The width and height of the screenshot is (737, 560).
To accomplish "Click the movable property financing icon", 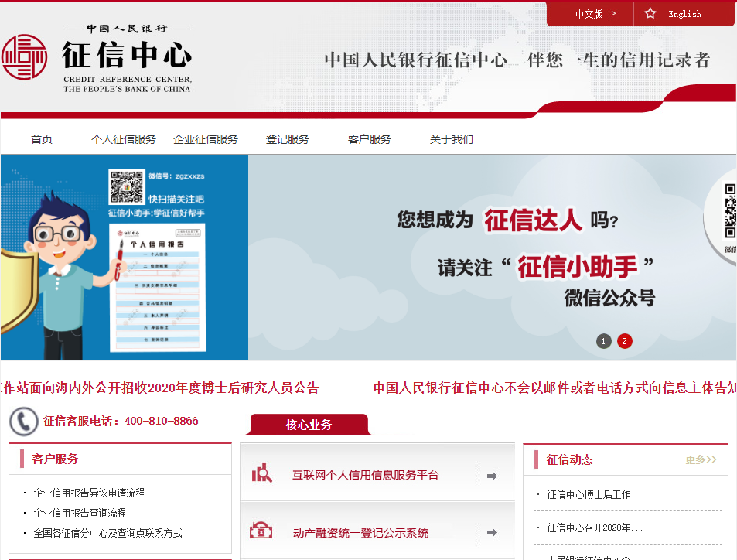I will point(261,531).
